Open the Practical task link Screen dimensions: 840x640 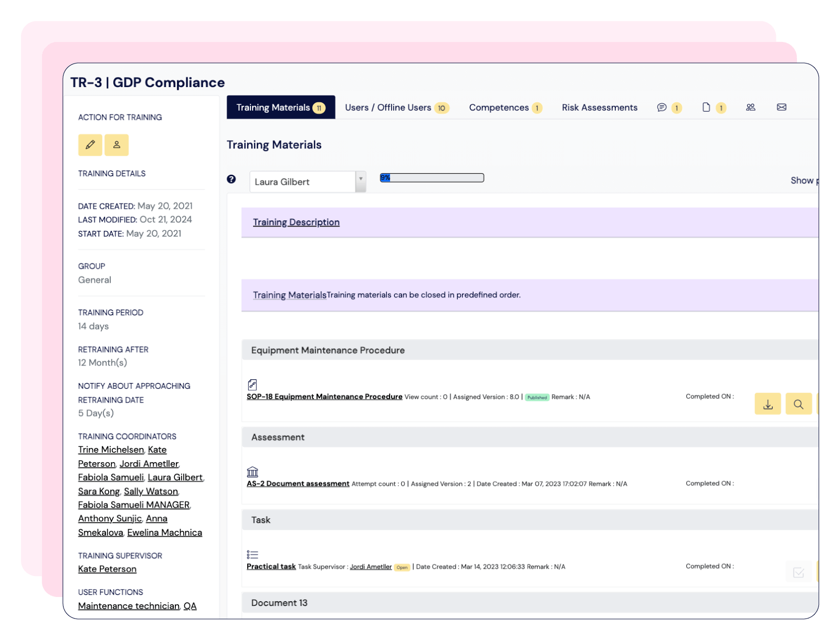click(271, 567)
